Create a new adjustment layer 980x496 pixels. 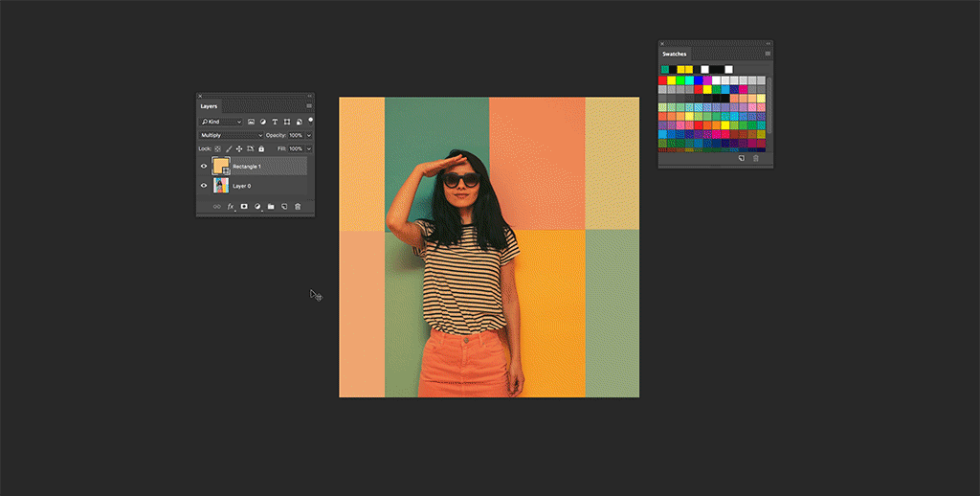pyautogui.click(x=257, y=207)
